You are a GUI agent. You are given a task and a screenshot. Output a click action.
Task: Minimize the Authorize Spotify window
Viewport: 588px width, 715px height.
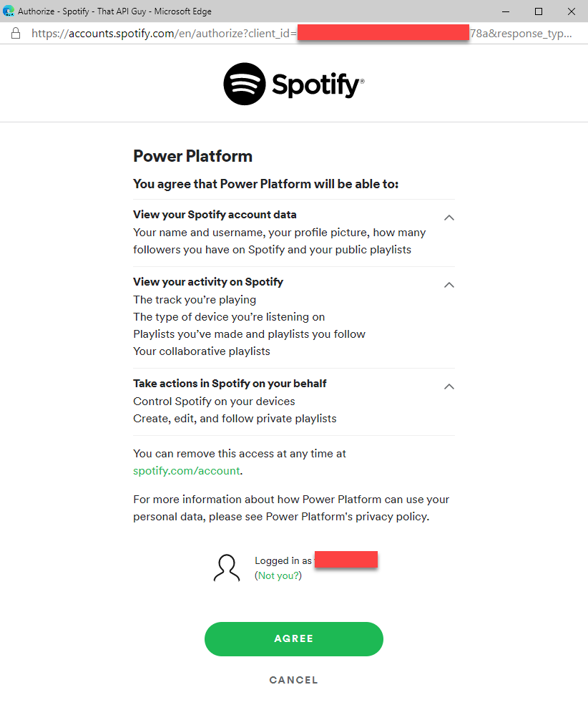[506, 11]
